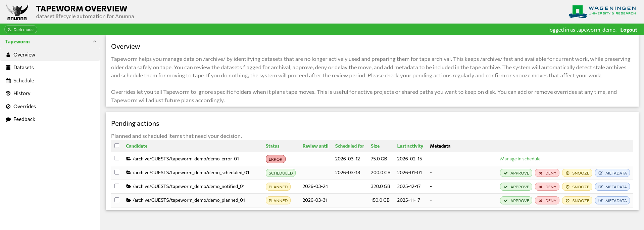Sort pending actions by Last activity
The width and height of the screenshot is (644, 230).
(410, 146)
